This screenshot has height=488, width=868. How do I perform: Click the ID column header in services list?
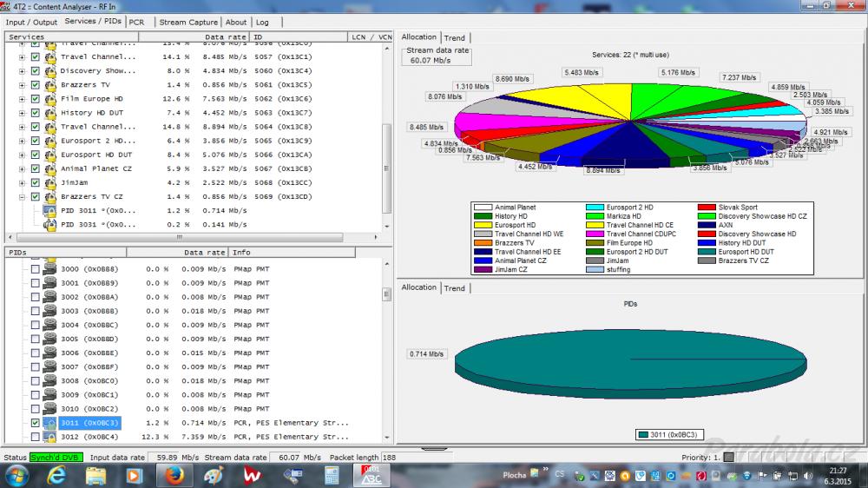(299, 36)
